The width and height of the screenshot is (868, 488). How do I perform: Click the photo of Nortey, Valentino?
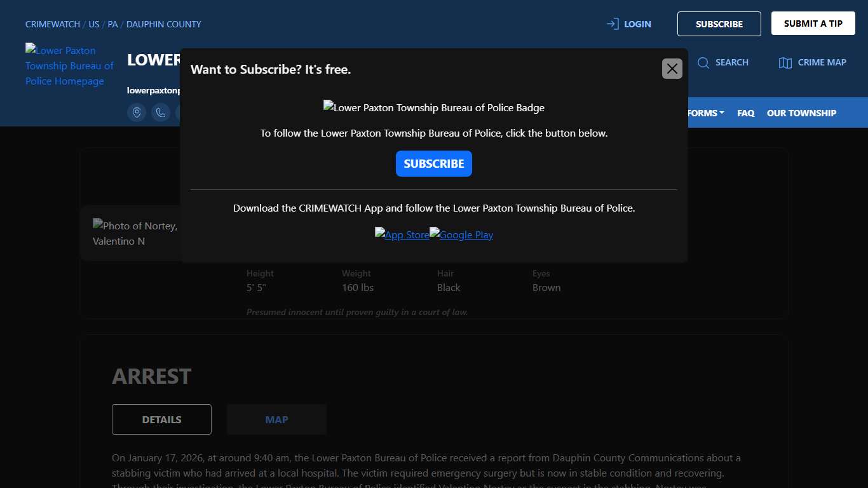pyautogui.click(x=135, y=233)
